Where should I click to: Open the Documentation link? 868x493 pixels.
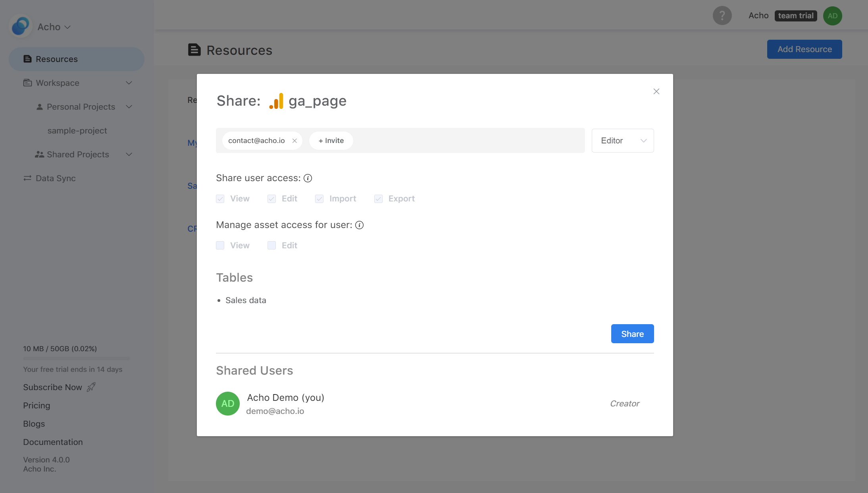(53, 442)
